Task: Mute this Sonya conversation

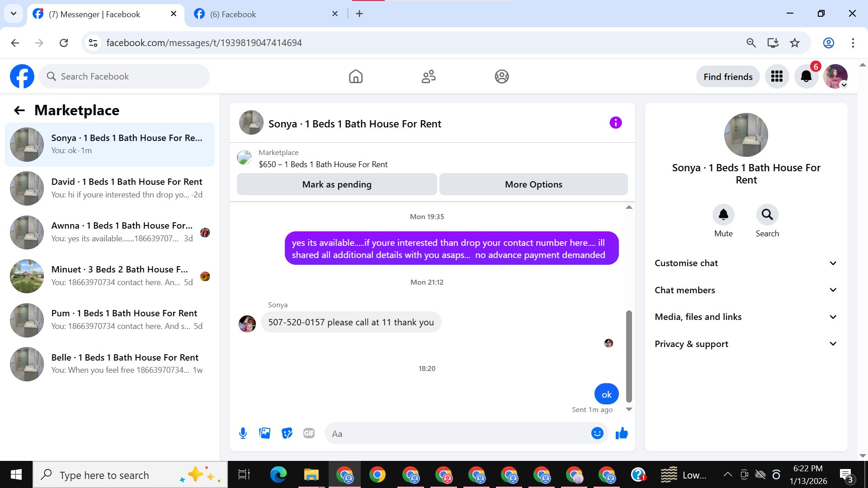Action: tap(723, 215)
